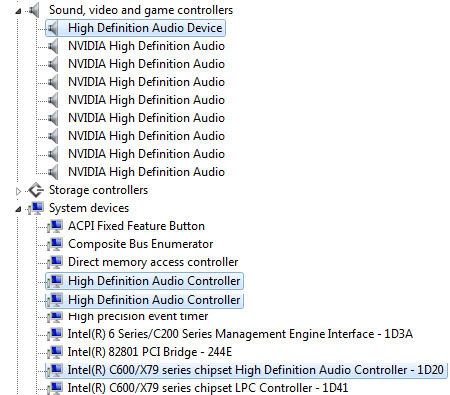Screen dimensions: 450x395
Task: Select Intel C600/X79 High Definition Audio Controller - 1D20
Action: coord(246,370)
